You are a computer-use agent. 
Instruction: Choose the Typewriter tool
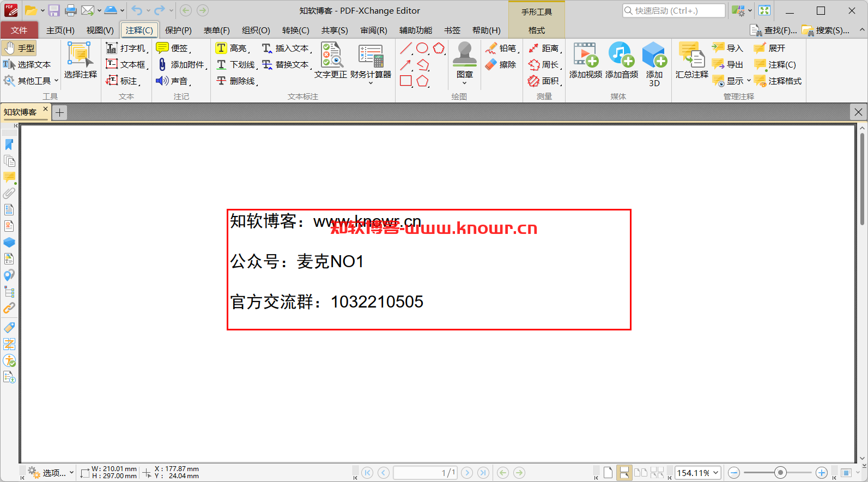[x=126, y=48]
